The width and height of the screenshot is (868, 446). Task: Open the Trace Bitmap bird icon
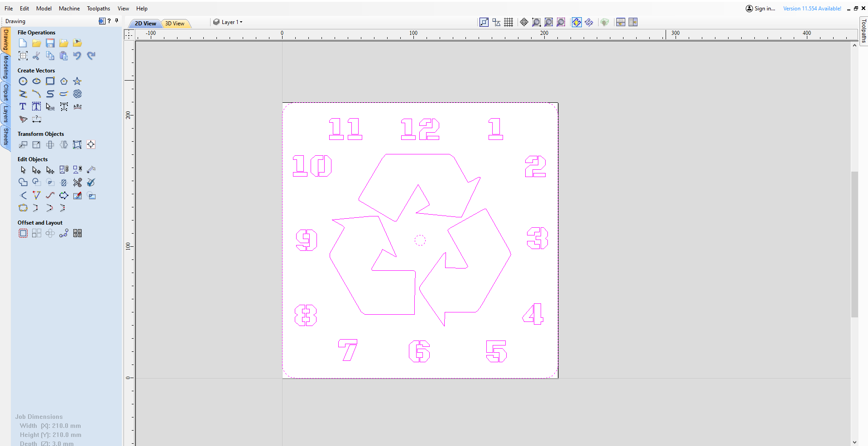(23, 119)
